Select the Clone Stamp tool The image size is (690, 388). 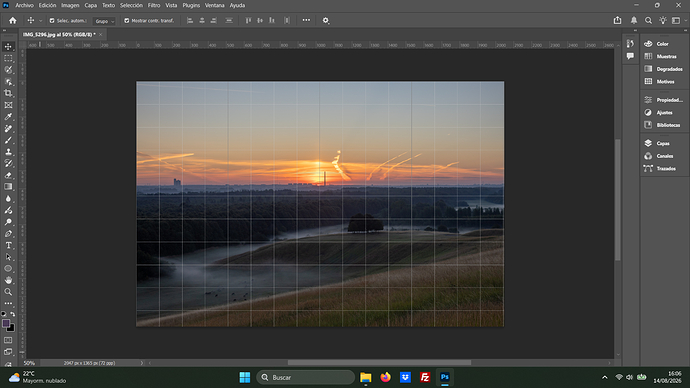(x=8, y=152)
